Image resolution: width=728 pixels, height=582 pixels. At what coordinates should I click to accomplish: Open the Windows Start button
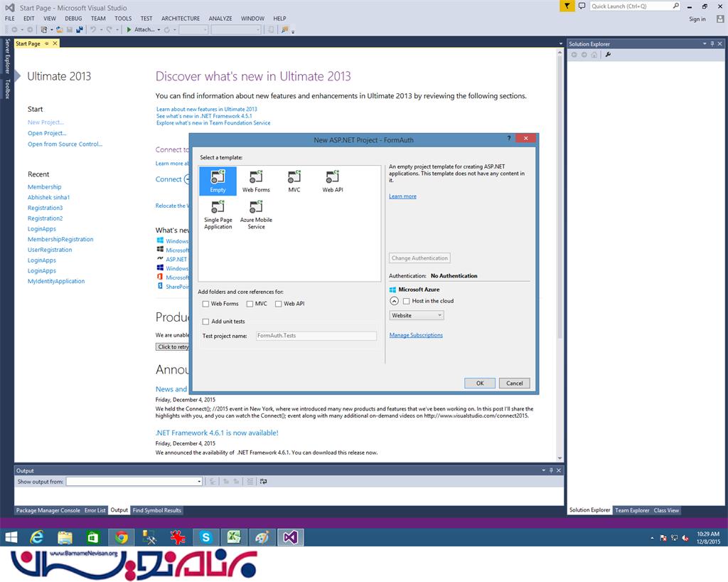(x=11, y=537)
